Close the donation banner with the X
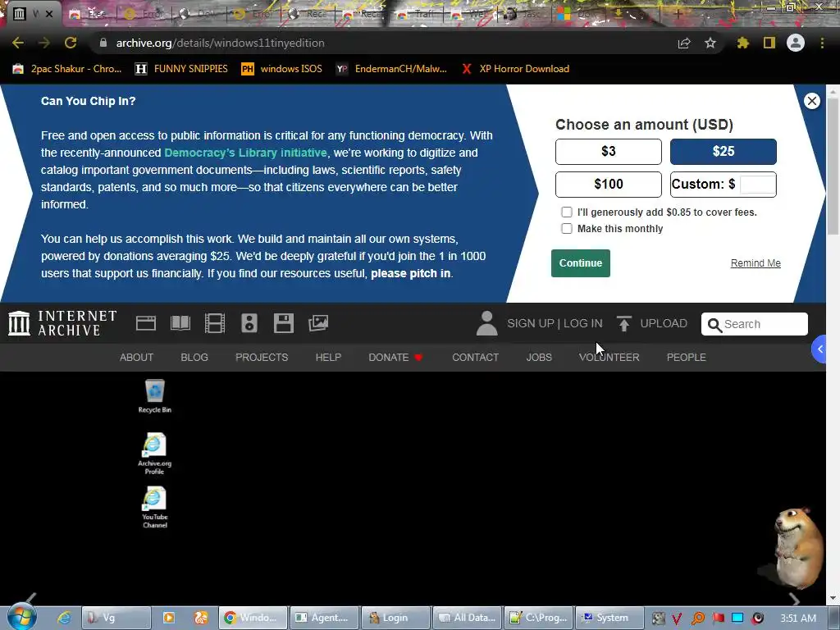This screenshot has height=630, width=840. 811,101
